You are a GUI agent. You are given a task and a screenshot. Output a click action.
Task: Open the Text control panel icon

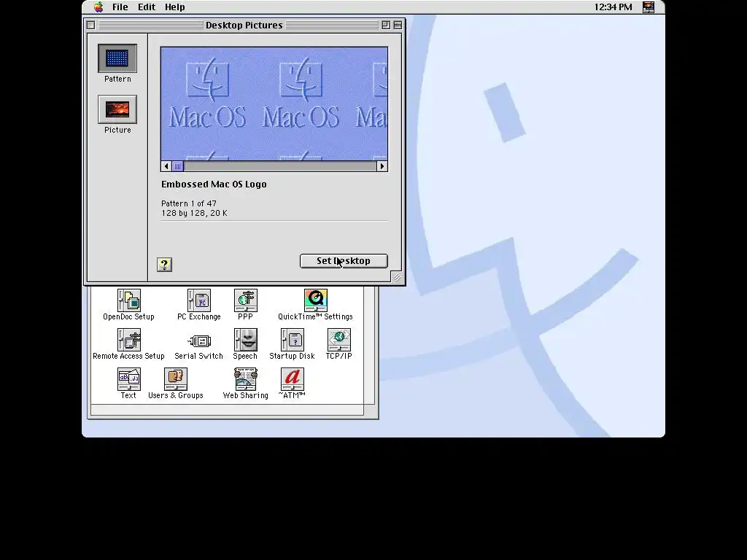[128, 379]
